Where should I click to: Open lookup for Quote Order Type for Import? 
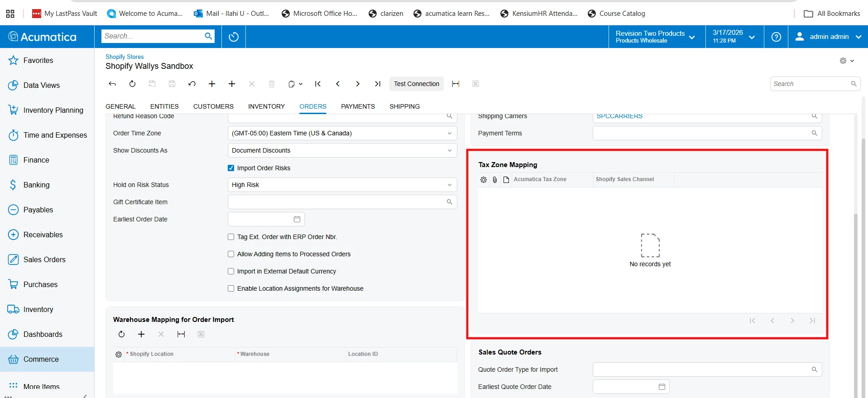pyautogui.click(x=814, y=369)
